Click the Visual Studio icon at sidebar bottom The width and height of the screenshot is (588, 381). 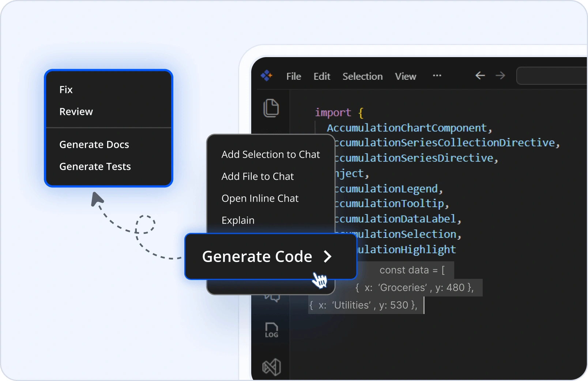pyautogui.click(x=271, y=367)
